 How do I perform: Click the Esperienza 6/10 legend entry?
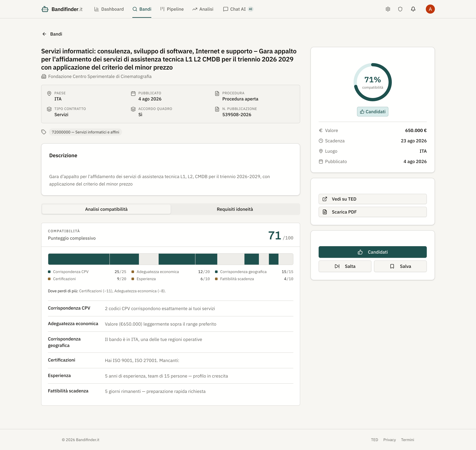171,279
